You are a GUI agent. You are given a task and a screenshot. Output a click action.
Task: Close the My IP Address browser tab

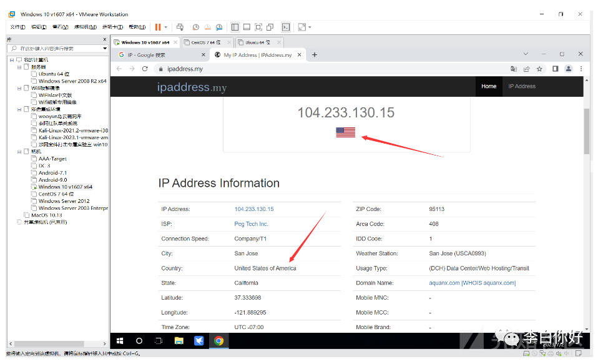click(x=299, y=55)
